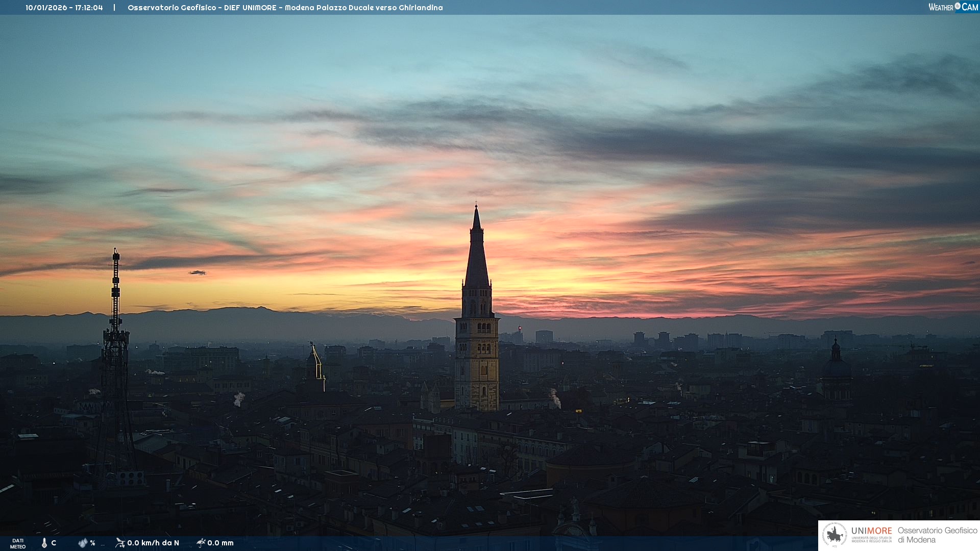Click the WeatherCam logo
The height and width of the screenshot is (551, 980).
(952, 7)
